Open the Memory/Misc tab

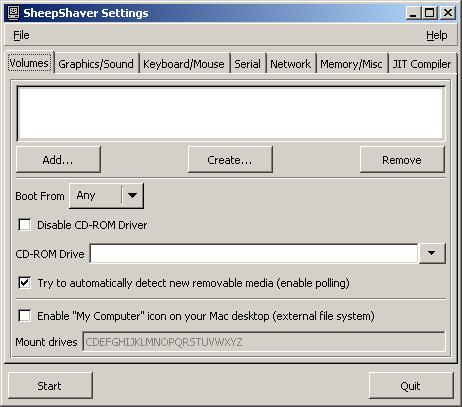[x=351, y=64]
